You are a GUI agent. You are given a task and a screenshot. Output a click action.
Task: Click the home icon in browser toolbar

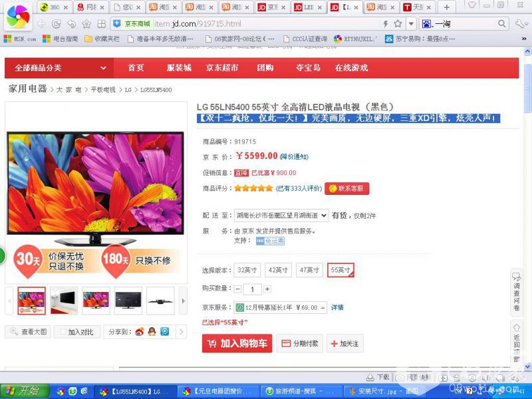coord(86,24)
